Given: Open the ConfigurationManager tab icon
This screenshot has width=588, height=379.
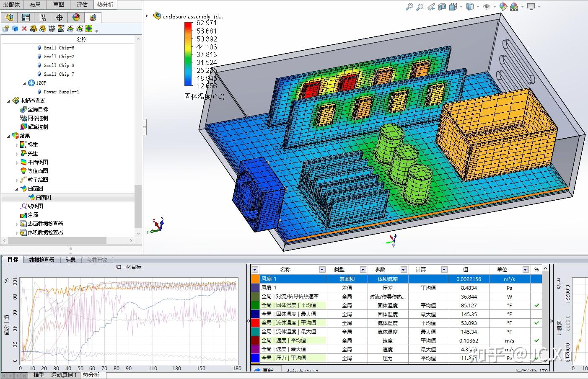Looking at the screenshot, I should pyautogui.click(x=43, y=18).
